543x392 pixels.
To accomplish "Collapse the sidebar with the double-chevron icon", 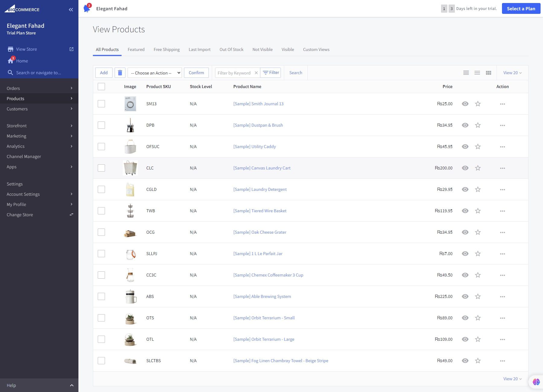I will (71, 9).
